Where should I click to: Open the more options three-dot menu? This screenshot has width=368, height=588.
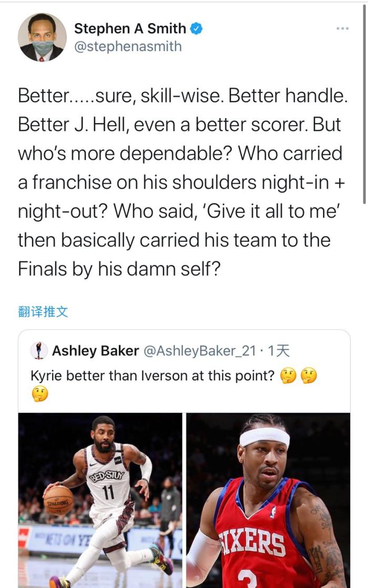click(342, 28)
